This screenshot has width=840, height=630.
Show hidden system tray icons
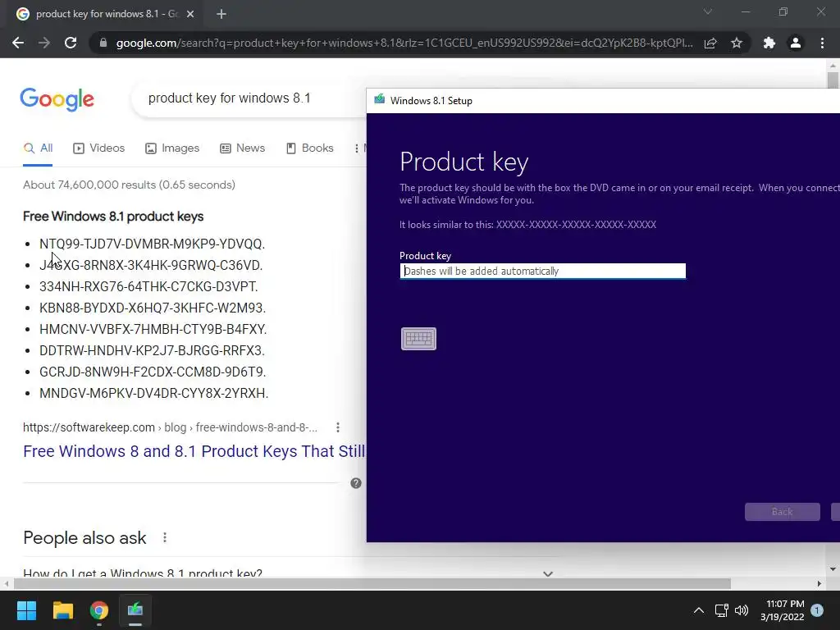(699, 610)
